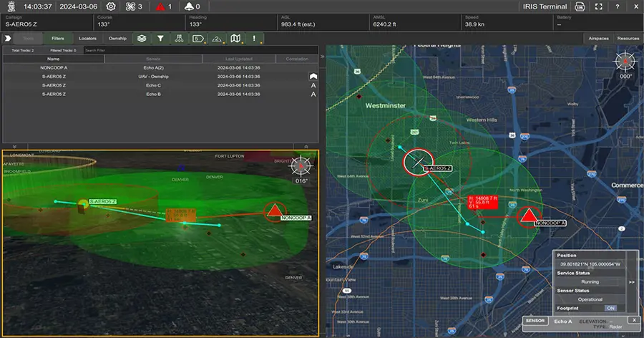Close the Echo A sensor panel
This screenshot has width=644, height=338.
click(x=634, y=320)
